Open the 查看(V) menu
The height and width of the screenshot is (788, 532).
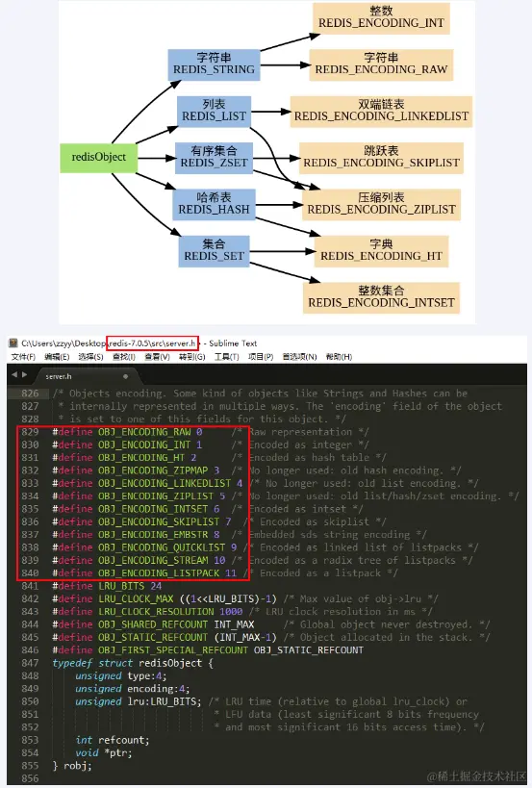(157, 357)
